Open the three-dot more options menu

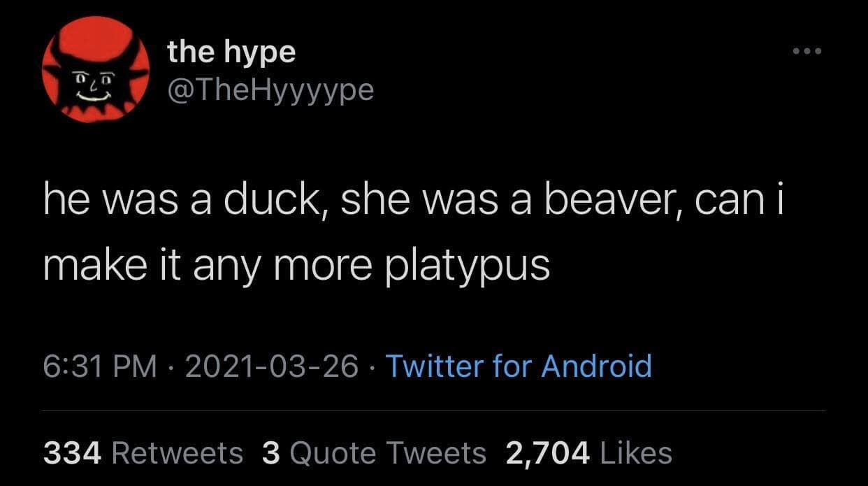[806, 52]
